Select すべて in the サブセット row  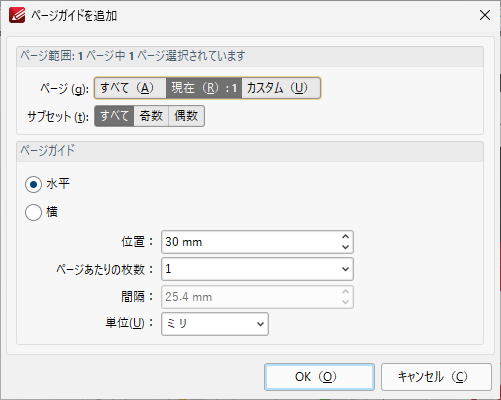(x=114, y=116)
